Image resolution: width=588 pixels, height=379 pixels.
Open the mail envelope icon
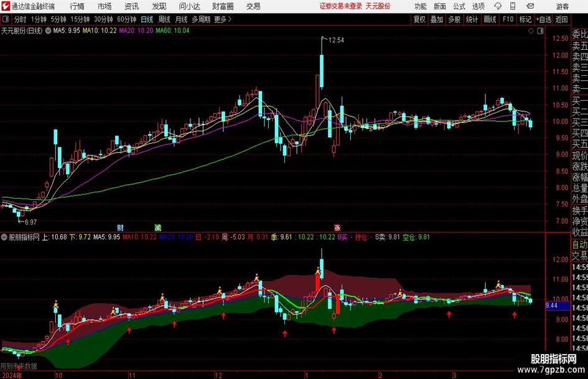click(530, 6)
